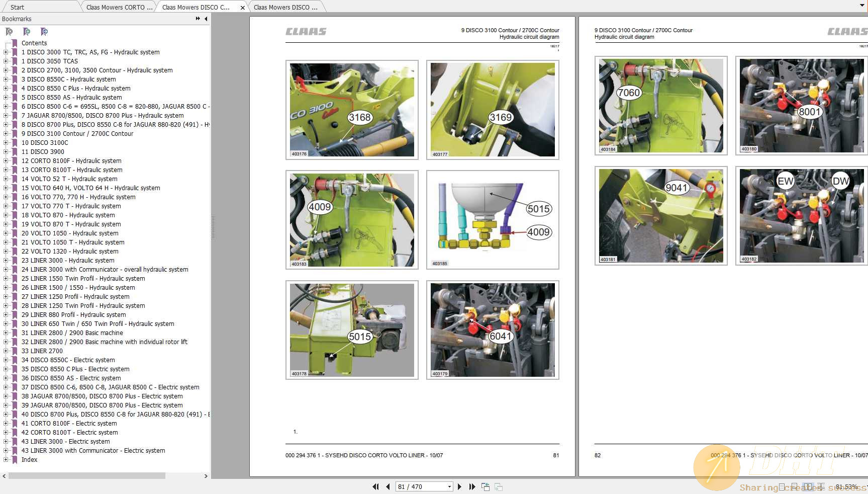Click bookmark icon of 18 VOLTO 870
Screen dimensions: 868x494
click(15, 215)
